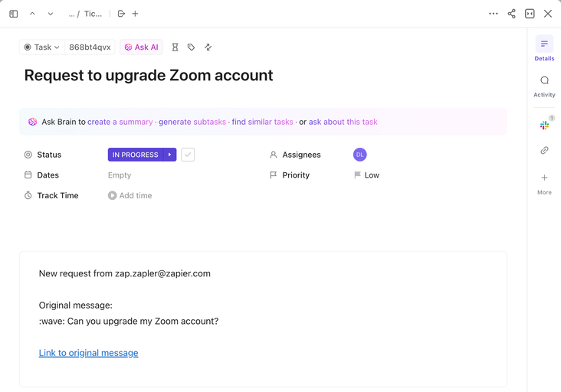Move task using the move-to-list icon

121,14
